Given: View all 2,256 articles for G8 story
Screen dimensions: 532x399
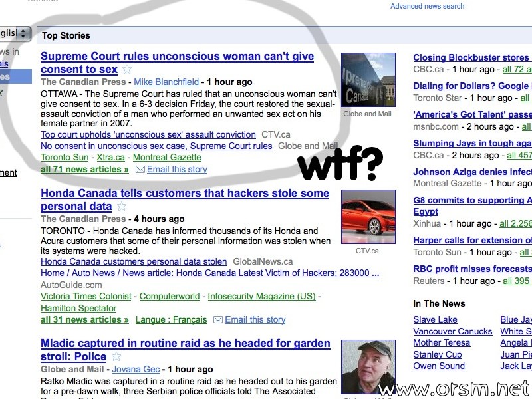Looking at the screenshot, I should [x=516, y=224].
